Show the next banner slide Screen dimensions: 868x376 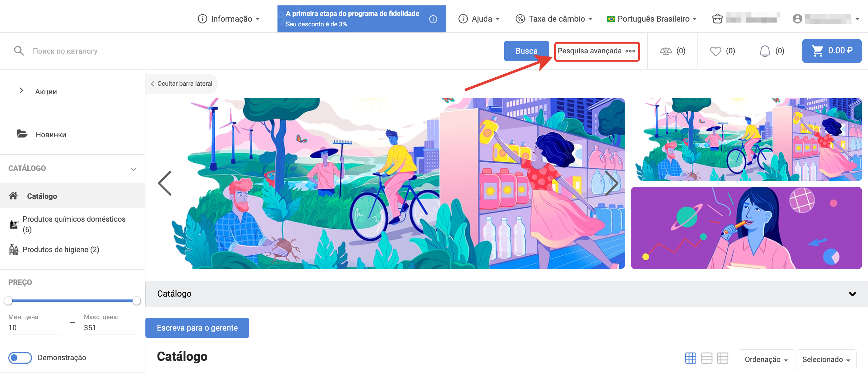[x=611, y=183]
